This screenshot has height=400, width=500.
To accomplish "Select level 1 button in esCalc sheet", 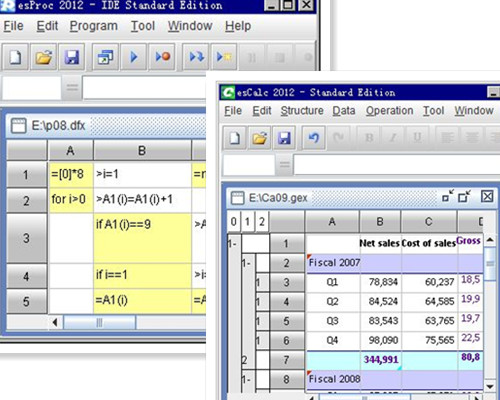I will (x=247, y=221).
